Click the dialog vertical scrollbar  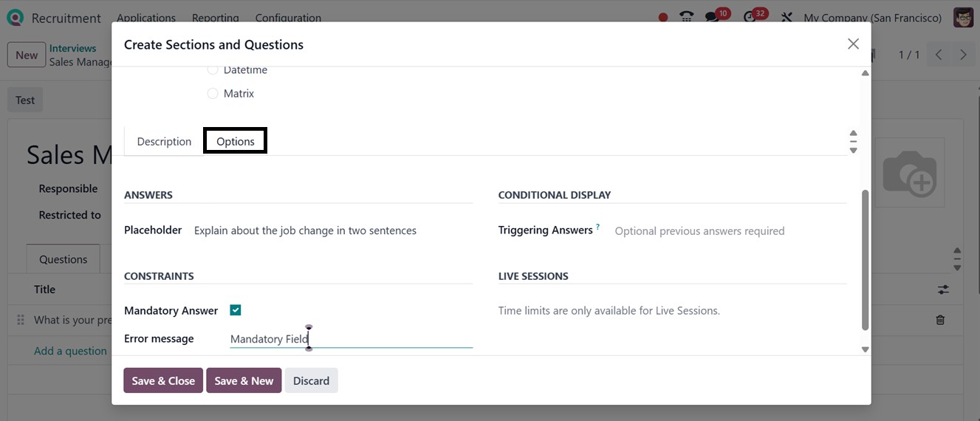[866, 259]
